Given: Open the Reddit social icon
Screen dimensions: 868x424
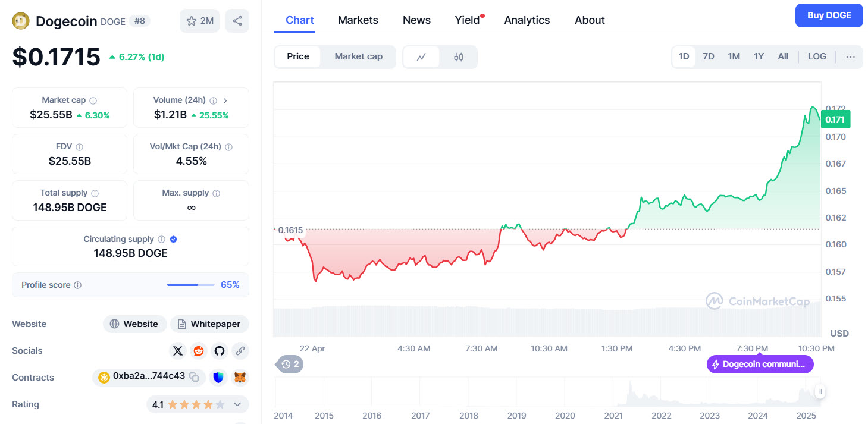Looking at the screenshot, I should click(x=199, y=351).
